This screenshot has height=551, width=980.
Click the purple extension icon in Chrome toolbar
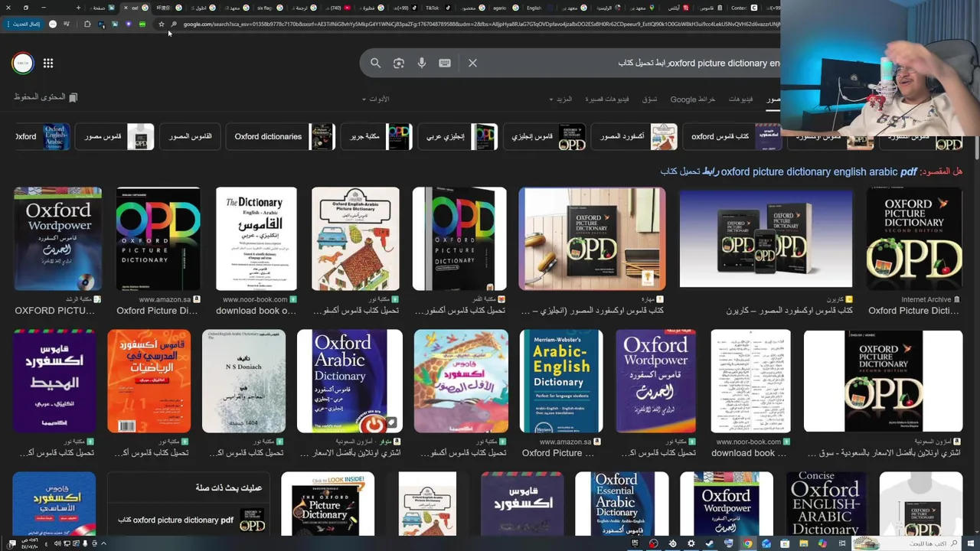[128, 24]
